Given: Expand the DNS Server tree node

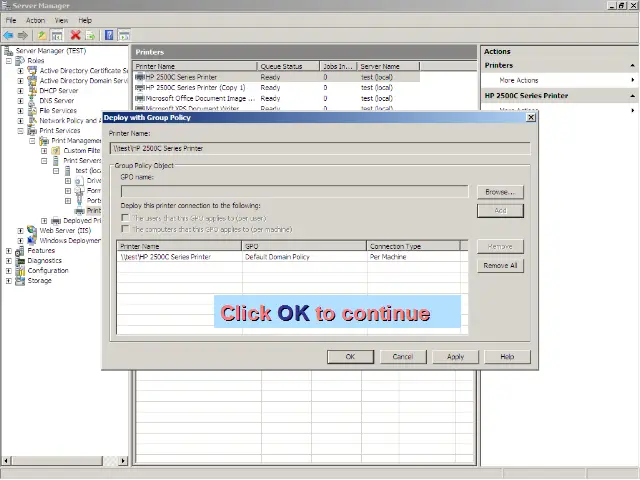Looking at the screenshot, I should point(20,101).
